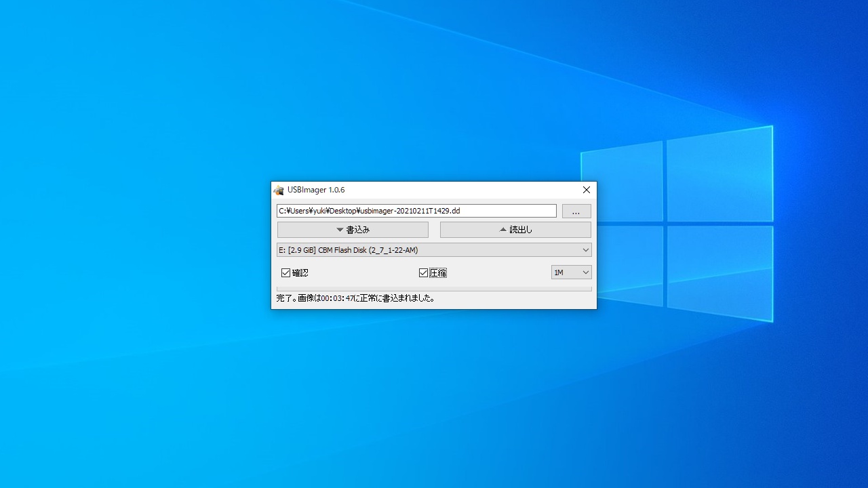Close the USBImager window

[587, 190]
